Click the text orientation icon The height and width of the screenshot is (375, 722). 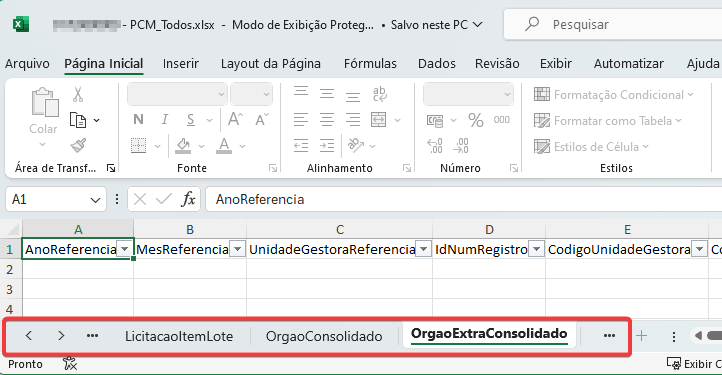coord(356,146)
